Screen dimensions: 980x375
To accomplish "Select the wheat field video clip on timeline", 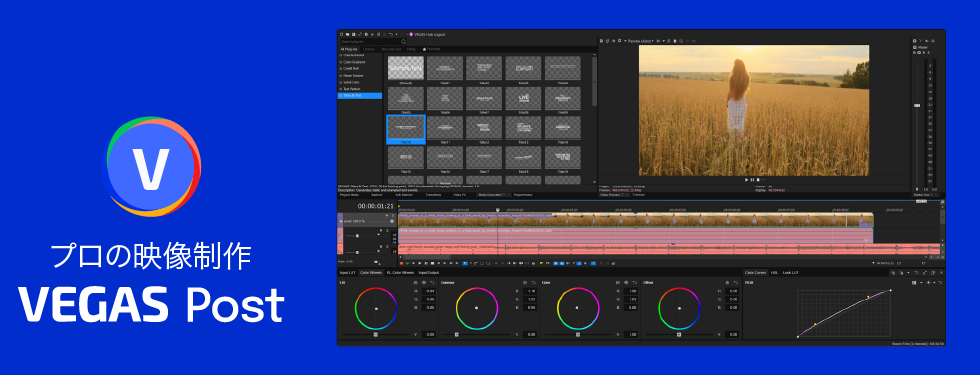I will point(635,220).
